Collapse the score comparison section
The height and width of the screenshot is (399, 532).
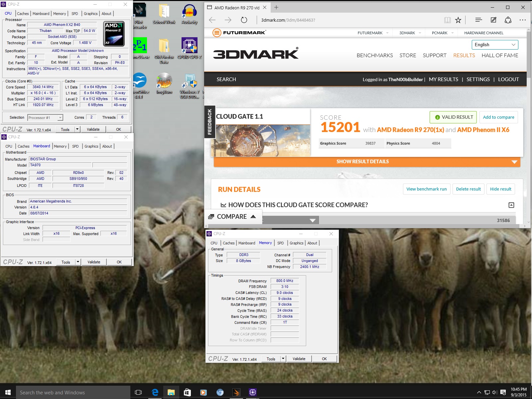click(x=511, y=205)
